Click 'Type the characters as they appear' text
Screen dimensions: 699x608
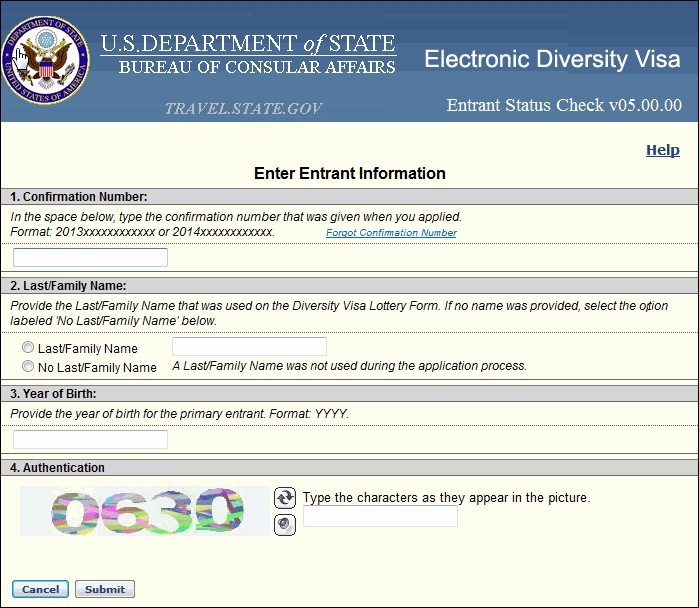tap(446, 497)
